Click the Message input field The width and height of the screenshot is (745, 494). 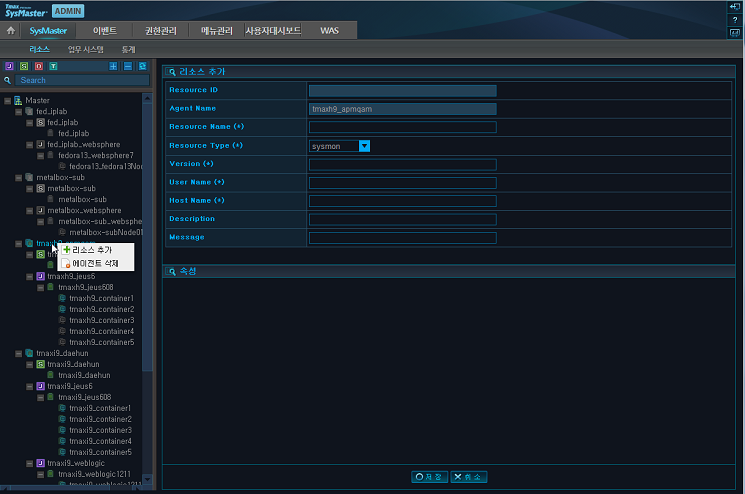402,238
